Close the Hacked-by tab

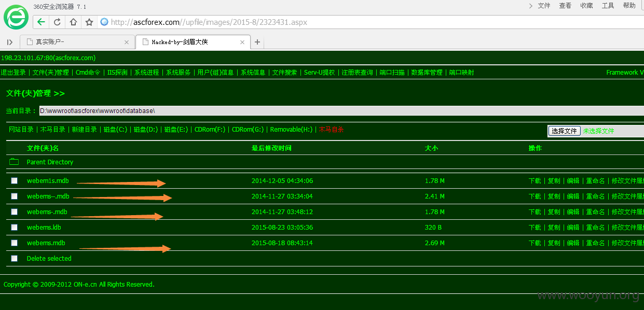pyautogui.click(x=242, y=42)
